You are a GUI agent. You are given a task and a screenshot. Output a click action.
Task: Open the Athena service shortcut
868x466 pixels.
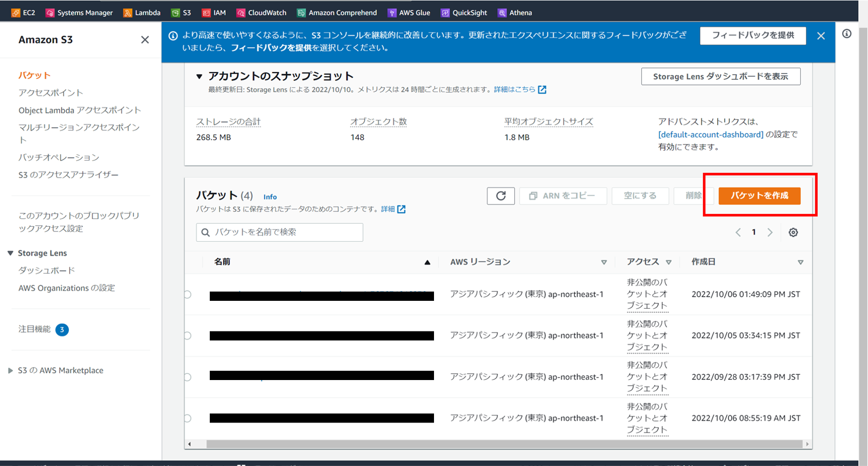click(514, 12)
